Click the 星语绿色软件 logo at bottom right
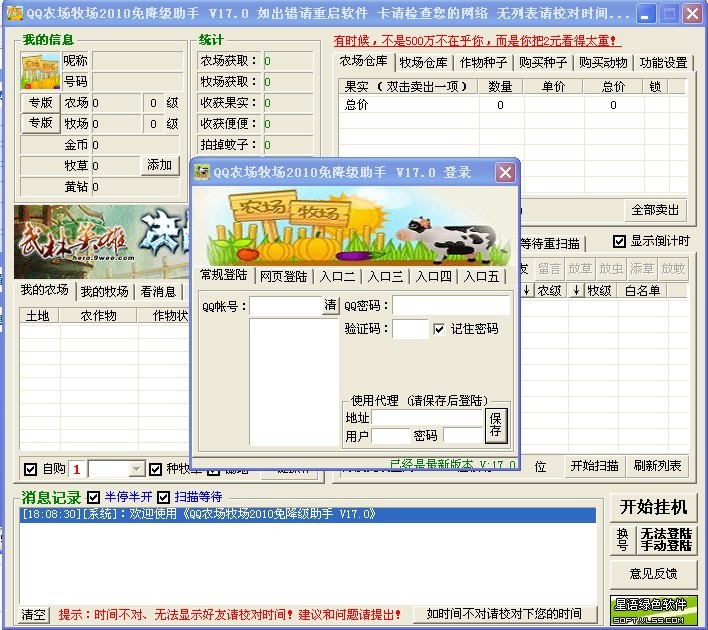The width and height of the screenshot is (708, 630). [653, 608]
